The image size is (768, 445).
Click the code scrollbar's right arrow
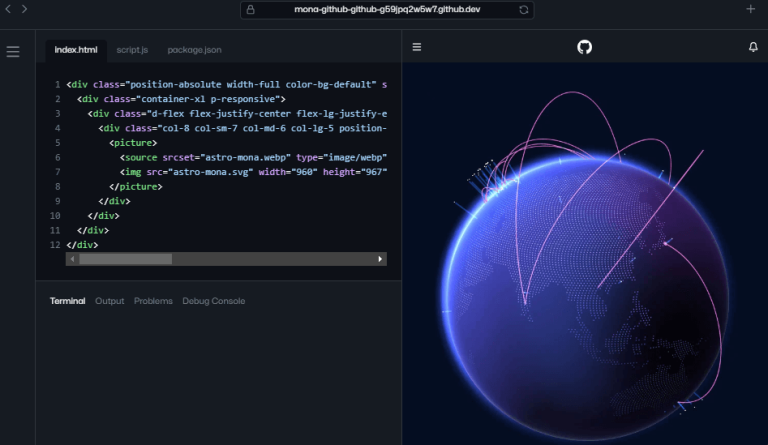[380, 259]
